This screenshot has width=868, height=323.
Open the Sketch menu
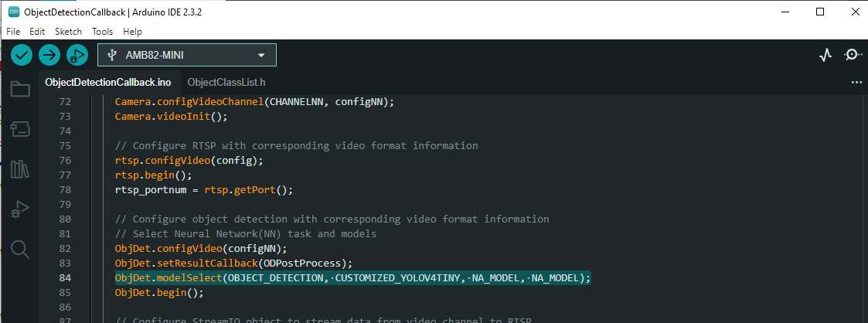[68, 32]
